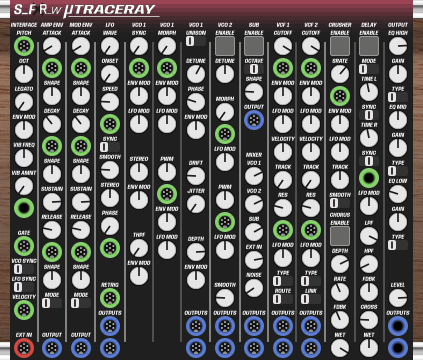Viewport: 423px width, 360px height.
Task: Click the LEGATO knob
Action: (x=24, y=102)
